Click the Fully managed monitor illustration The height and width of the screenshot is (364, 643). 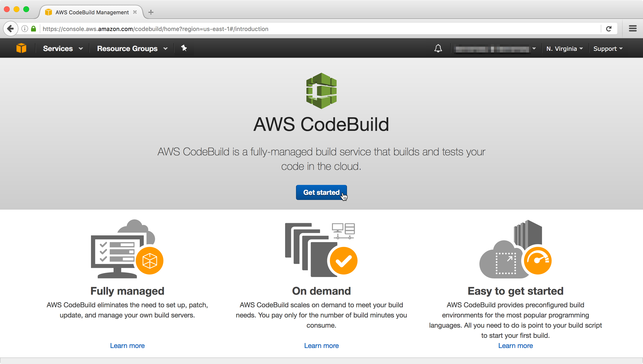(127, 249)
